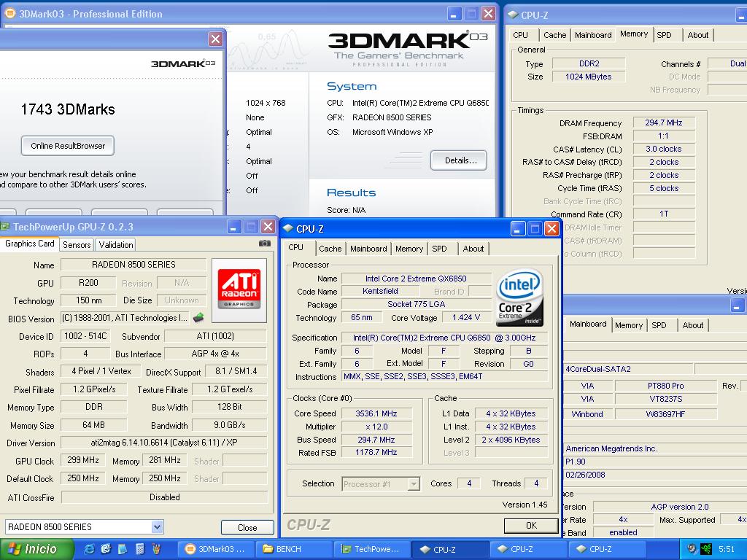The width and height of the screenshot is (747, 560).
Task: Select SPD tab in lower-right CPU-Z window
Action: 659,325
